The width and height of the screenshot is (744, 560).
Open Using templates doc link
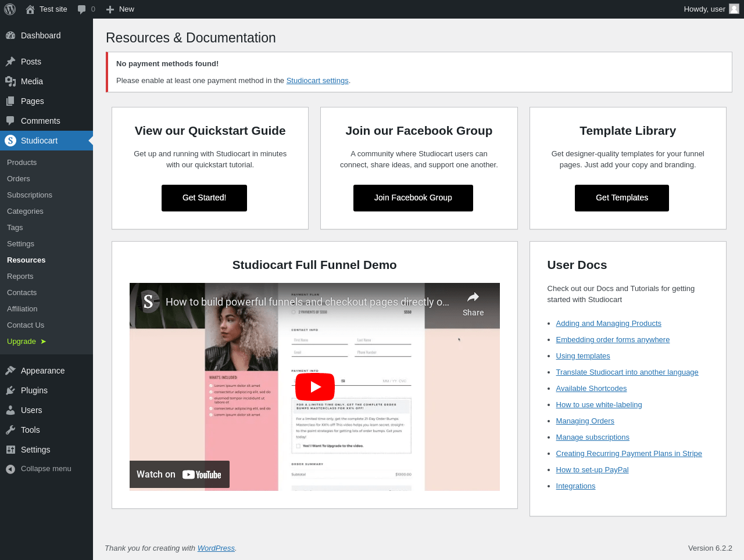[583, 356]
